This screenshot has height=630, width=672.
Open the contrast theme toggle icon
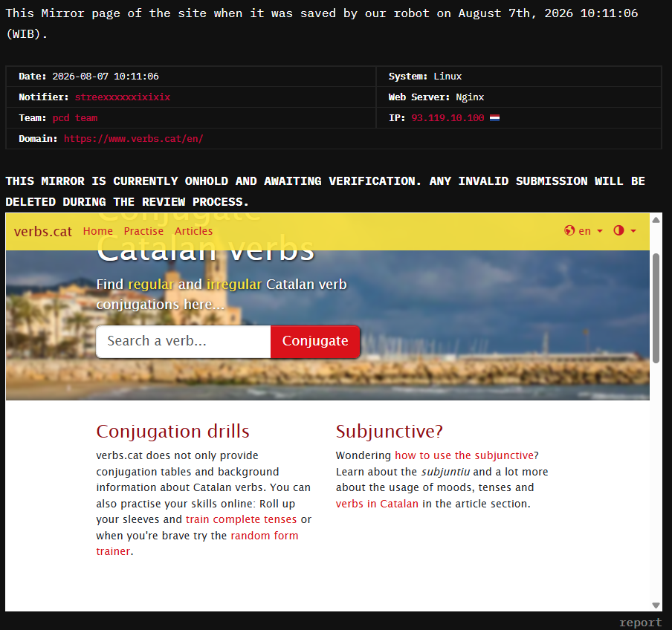(x=618, y=231)
